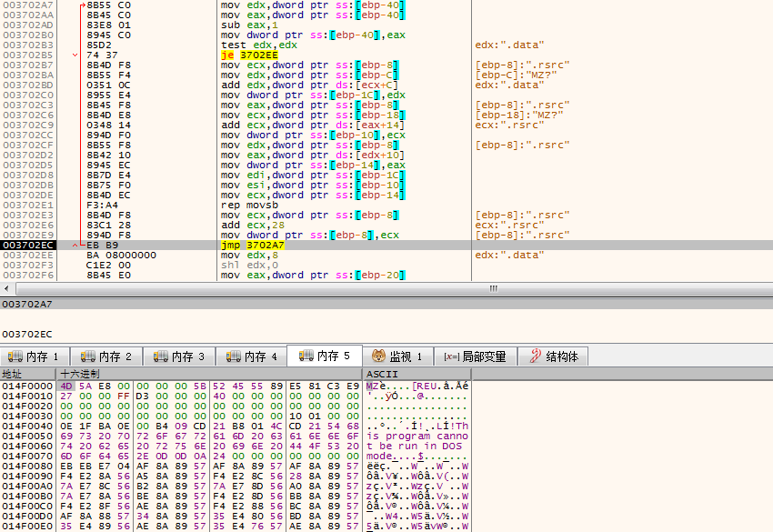The height and width of the screenshot is (532, 773).
Task: Open the 监视 1 watch tab
Action: 397,356
